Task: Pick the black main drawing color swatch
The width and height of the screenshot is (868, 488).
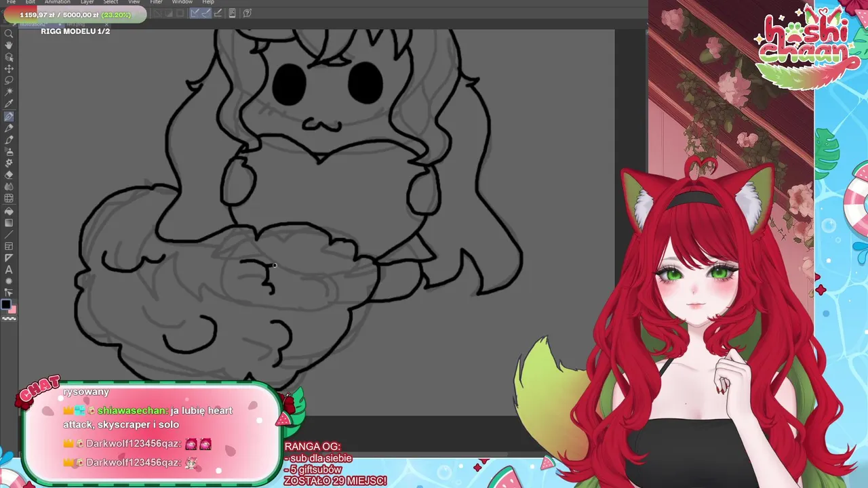Action: (6, 304)
